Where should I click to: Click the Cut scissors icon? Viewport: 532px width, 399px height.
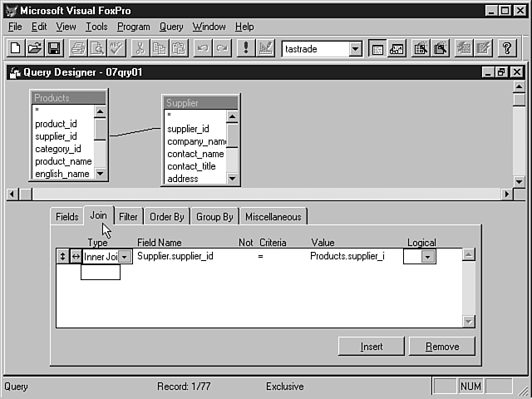[140, 48]
